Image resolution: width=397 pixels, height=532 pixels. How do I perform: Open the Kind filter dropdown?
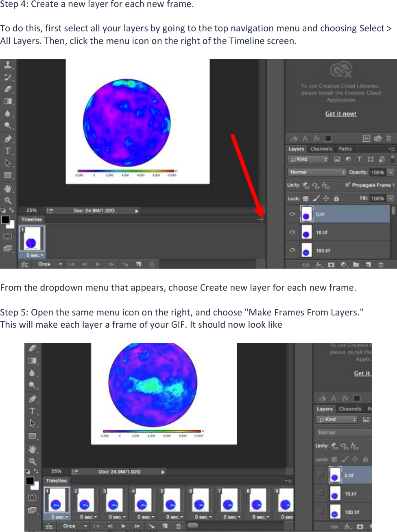pyautogui.click(x=308, y=159)
